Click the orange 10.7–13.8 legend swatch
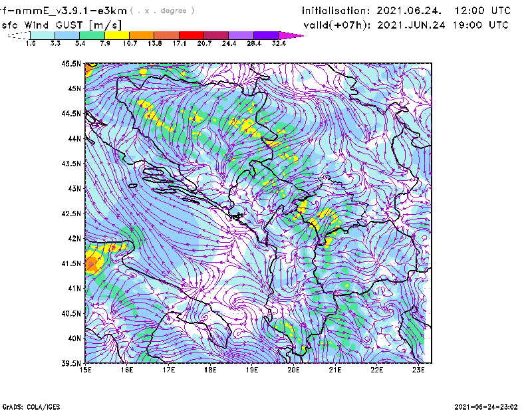532x411 pixels. point(142,35)
